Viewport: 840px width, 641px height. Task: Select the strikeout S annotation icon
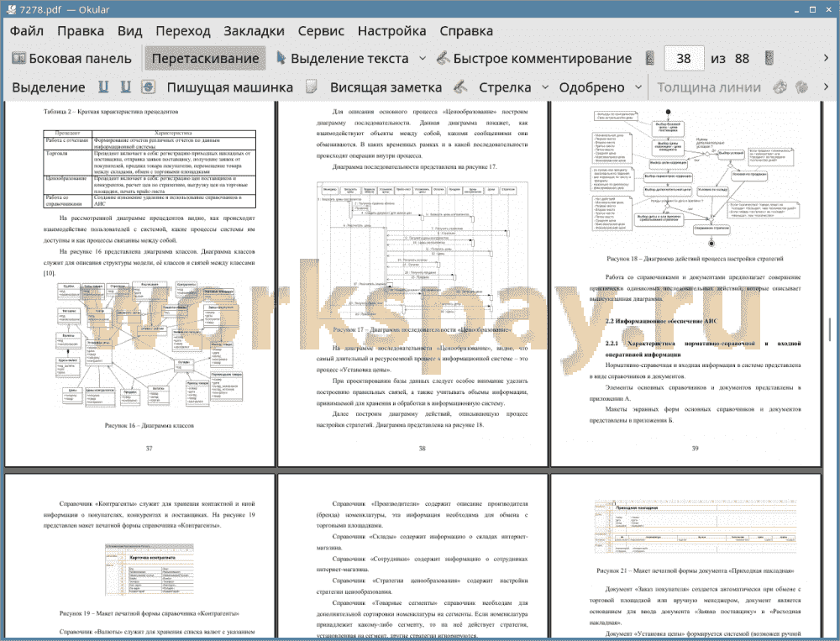[x=149, y=87]
